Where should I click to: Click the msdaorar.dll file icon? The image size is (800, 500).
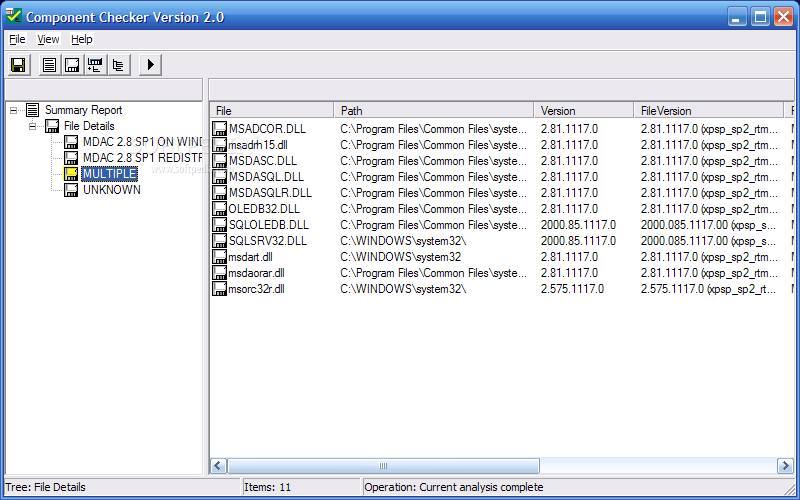tap(219, 273)
